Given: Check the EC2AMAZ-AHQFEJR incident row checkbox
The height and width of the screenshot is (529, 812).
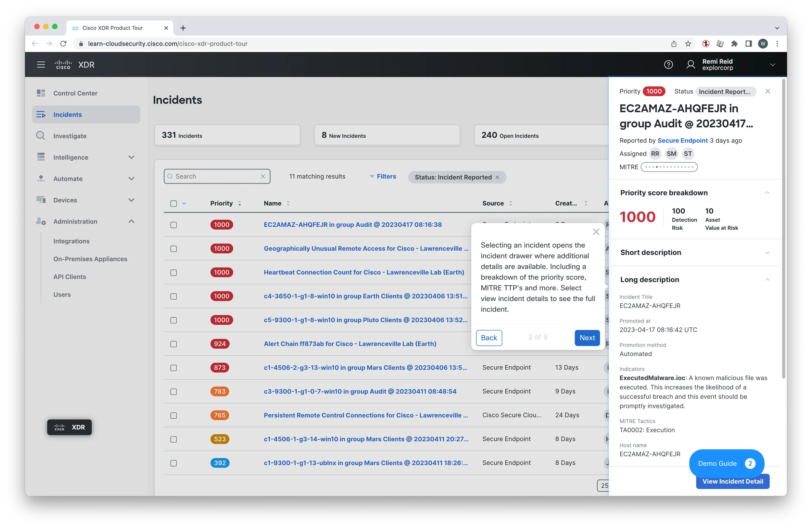Looking at the screenshot, I should (x=173, y=225).
